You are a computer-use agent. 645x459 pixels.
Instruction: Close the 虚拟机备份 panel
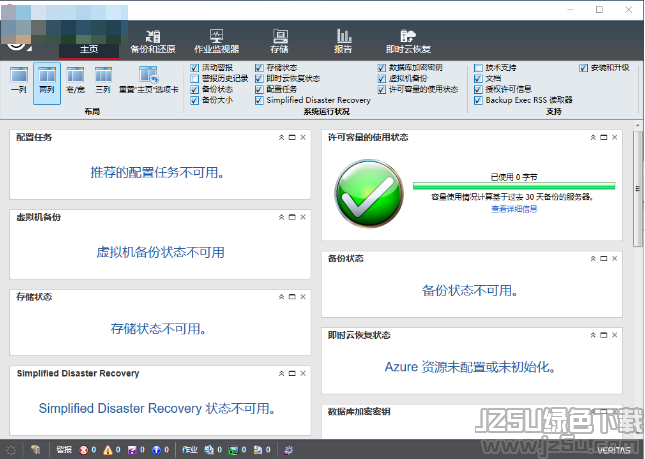tap(303, 217)
